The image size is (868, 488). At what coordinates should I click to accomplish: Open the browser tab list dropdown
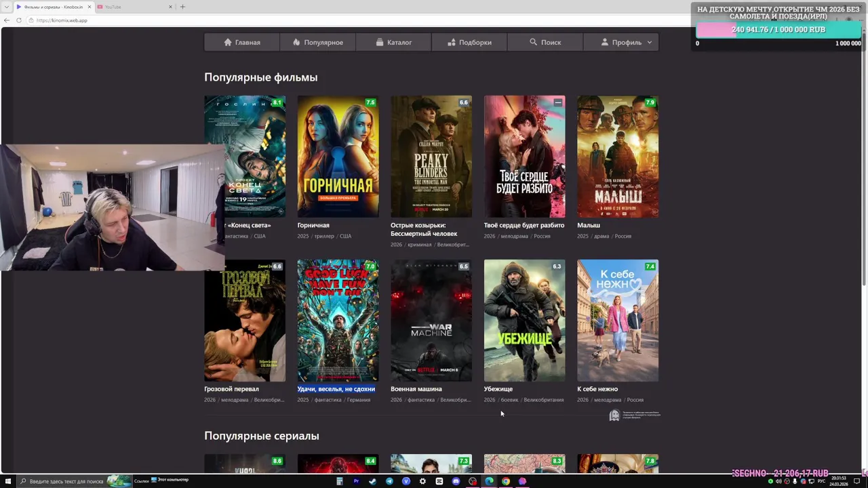[x=5, y=7]
